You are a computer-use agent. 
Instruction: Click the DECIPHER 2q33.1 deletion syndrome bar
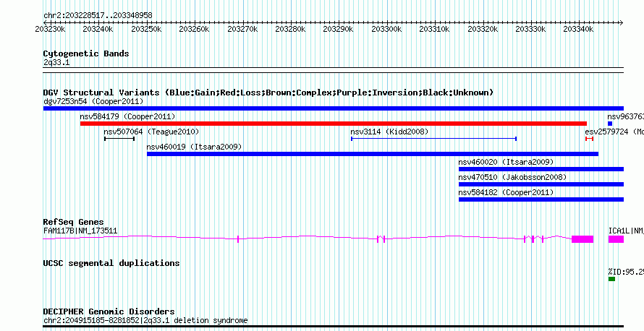(x=334, y=327)
